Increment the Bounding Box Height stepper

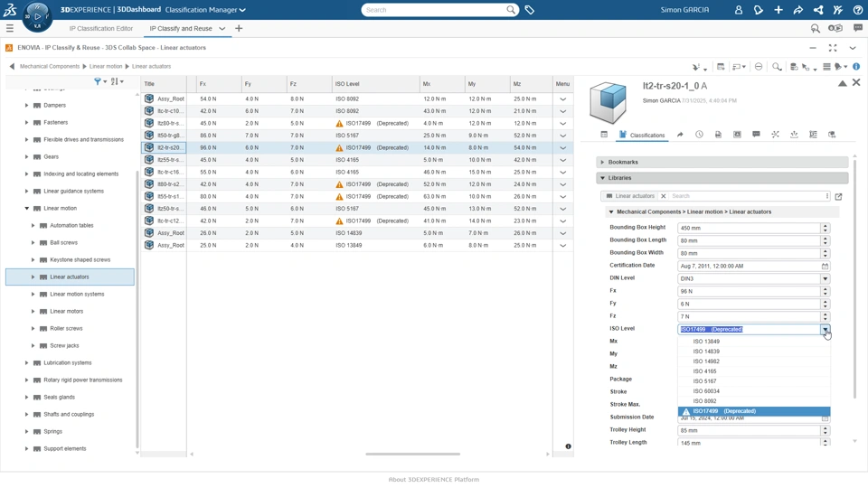(x=825, y=226)
